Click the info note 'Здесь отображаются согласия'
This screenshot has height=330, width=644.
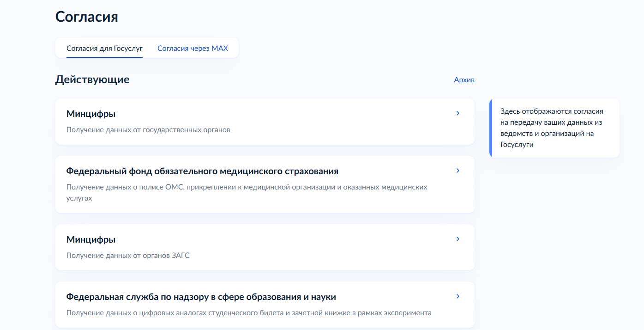pyautogui.click(x=554, y=128)
